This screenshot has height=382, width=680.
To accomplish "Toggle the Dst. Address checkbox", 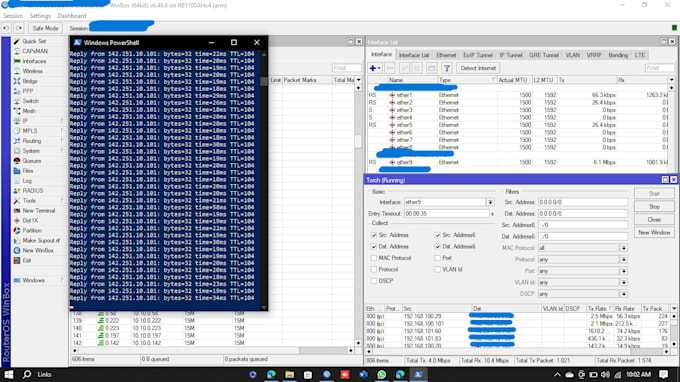I will coord(374,246).
